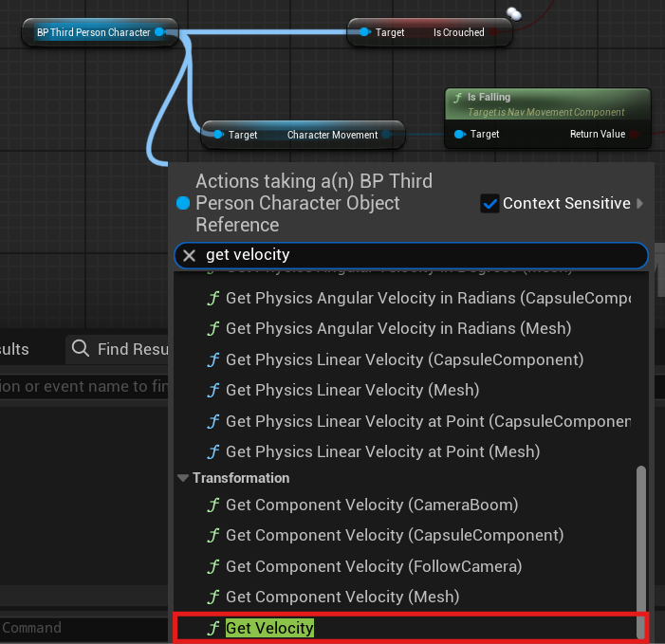Viewport: 665px width, 644px height.
Task: Expand the Context Sensitive options arrow
Action: tap(640, 204)
